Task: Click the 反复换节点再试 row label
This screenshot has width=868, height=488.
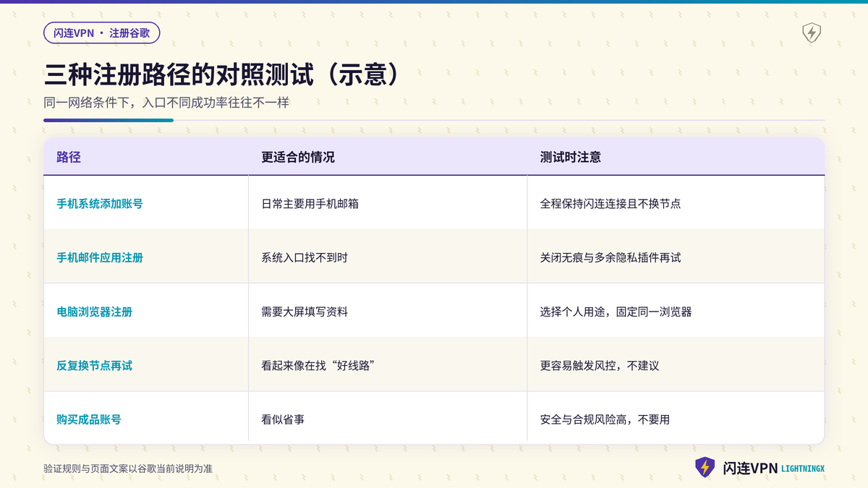Action: point(94,365)
